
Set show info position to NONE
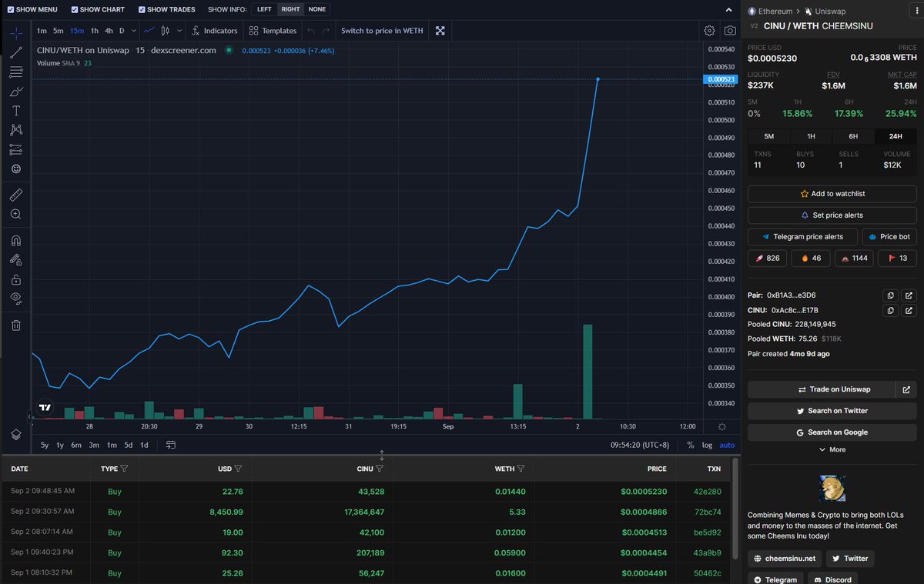point(317,9)
